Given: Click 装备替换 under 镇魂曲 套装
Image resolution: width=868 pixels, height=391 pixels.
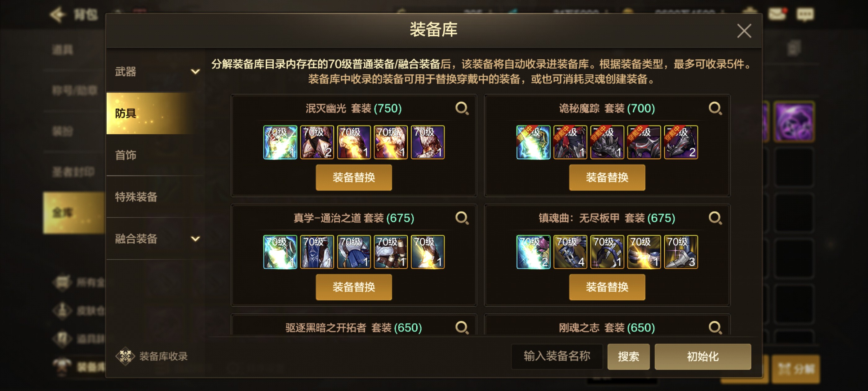Looking at the screenshot, I should click(607, 287).
